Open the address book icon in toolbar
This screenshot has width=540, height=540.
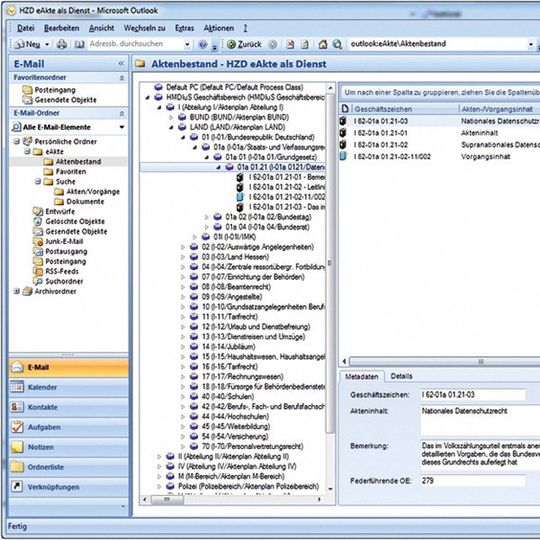pyautogui.click(x=80, y=44)
